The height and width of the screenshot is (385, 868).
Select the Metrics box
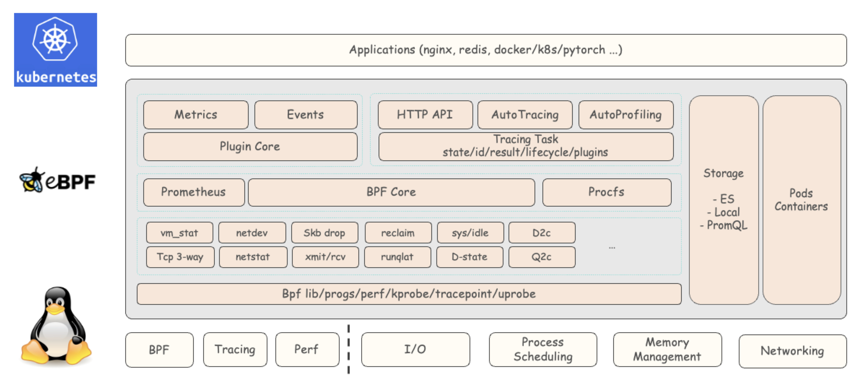pos(196,115)
